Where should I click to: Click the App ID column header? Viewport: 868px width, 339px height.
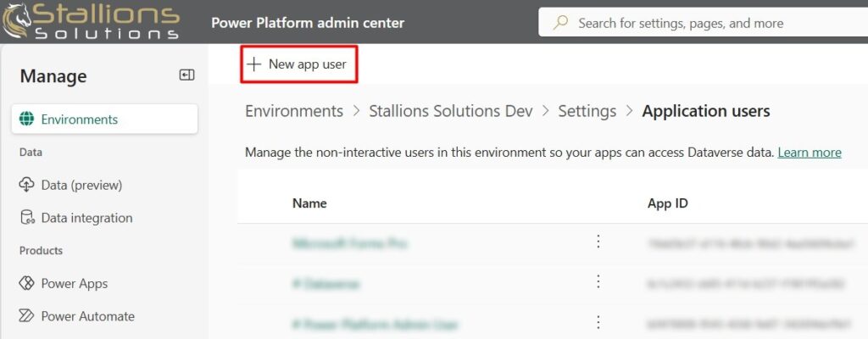click(672, 203)
